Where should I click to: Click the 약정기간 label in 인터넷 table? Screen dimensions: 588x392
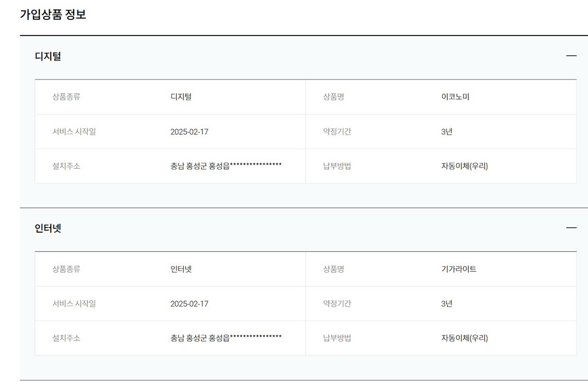(x=337, y=304)
